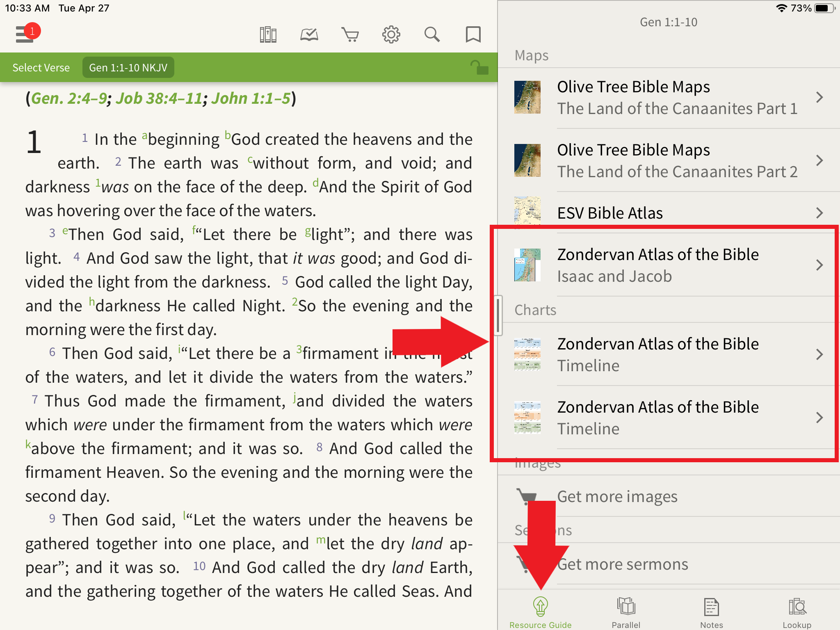Switch to the Lookup tab
The image size is (840, 630).
point(797,612)
